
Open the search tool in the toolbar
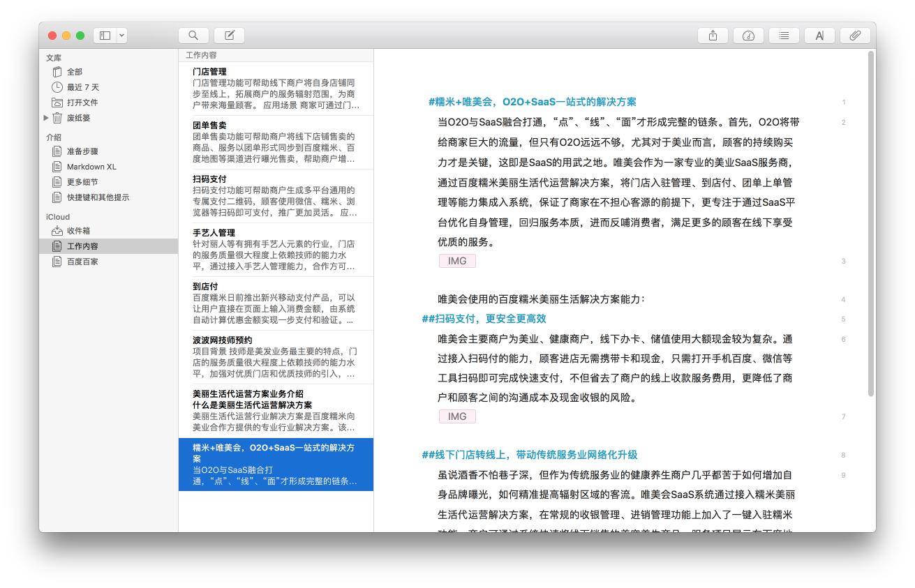pyautogui.click(x=193, y=35)
